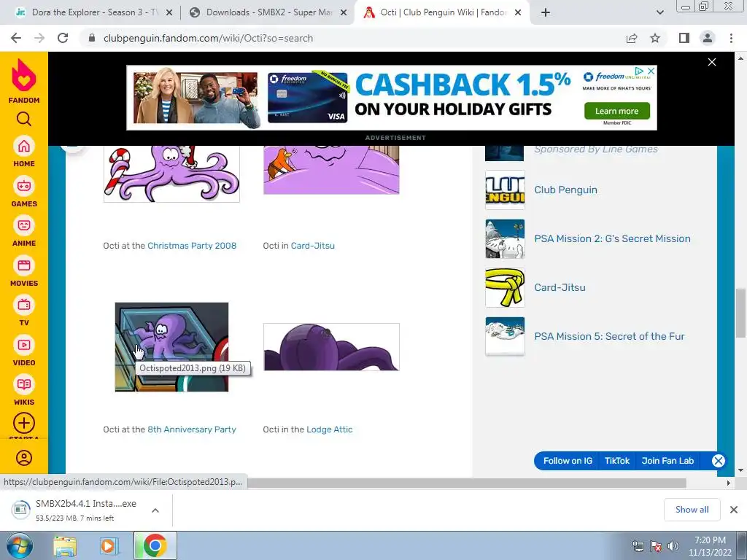Open the Anime section icon
The height and width of the screenshot is (560, 747).
pyautogui.click(x=24, y=226)
